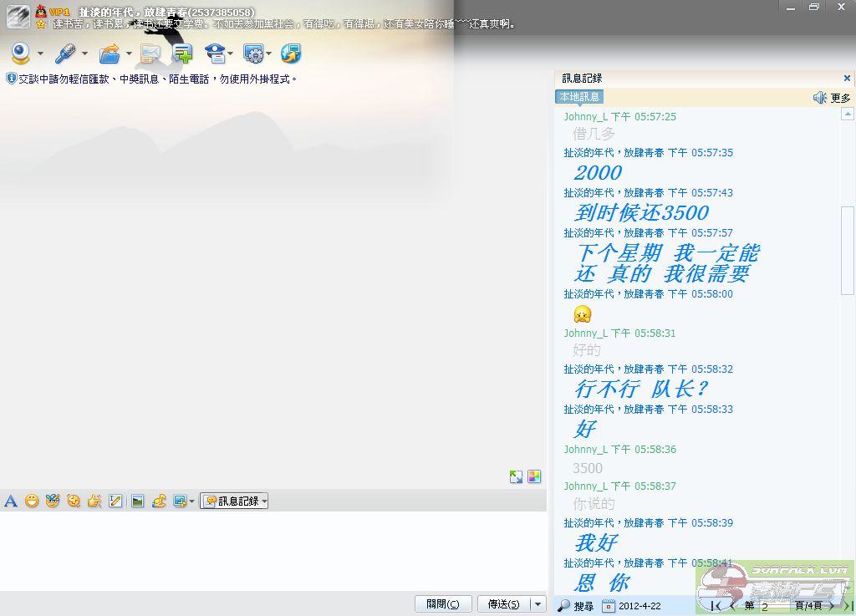Open the remote desktop globe icon
The height and width of the screenshot is (616, 856).
[x=291, y=54]
